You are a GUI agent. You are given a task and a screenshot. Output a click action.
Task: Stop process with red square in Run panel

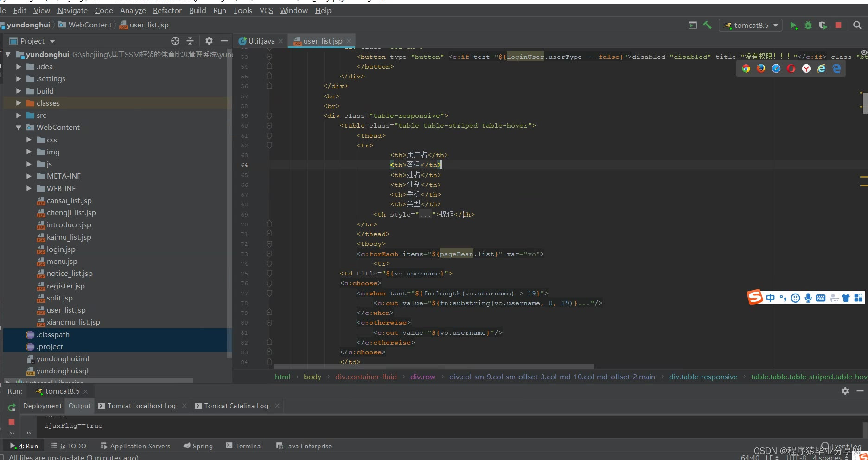click(x=12, y=422)
